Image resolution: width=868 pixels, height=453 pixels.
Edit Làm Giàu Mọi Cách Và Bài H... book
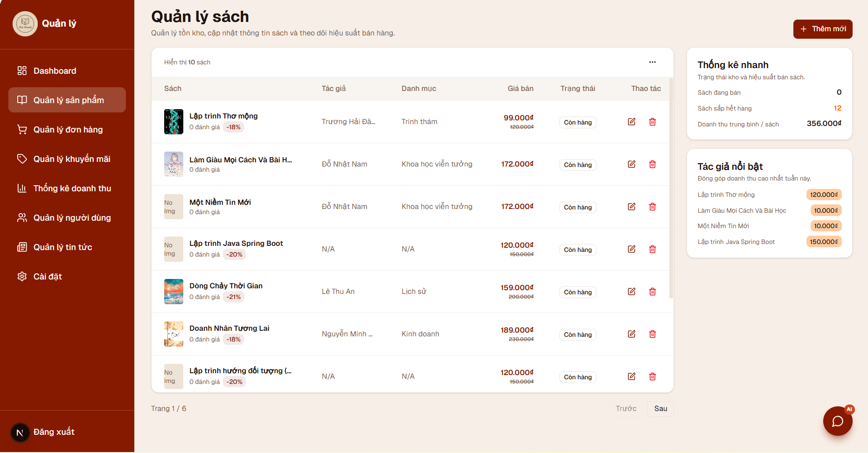point(632,164)
